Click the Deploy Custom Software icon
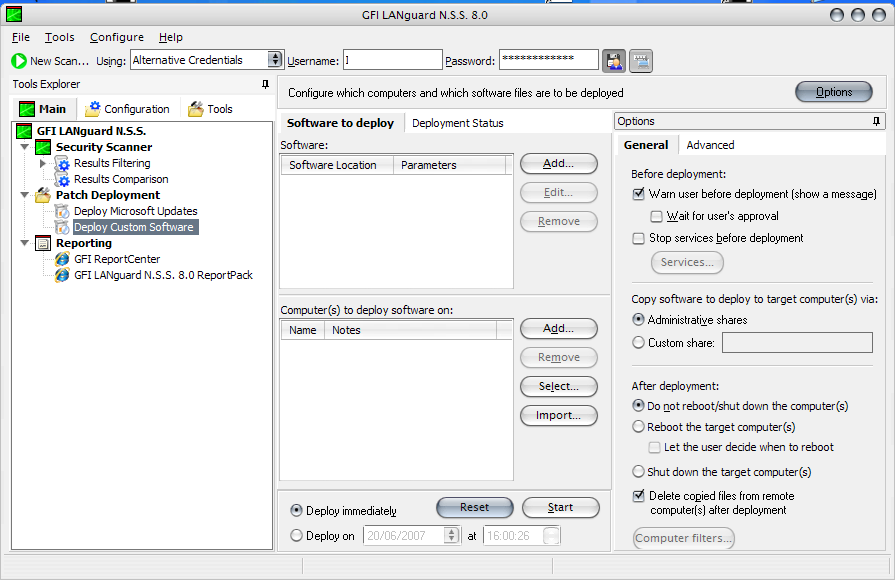This screenshot has height=580, width=895. pyautogui.click(x=62, y=227)
